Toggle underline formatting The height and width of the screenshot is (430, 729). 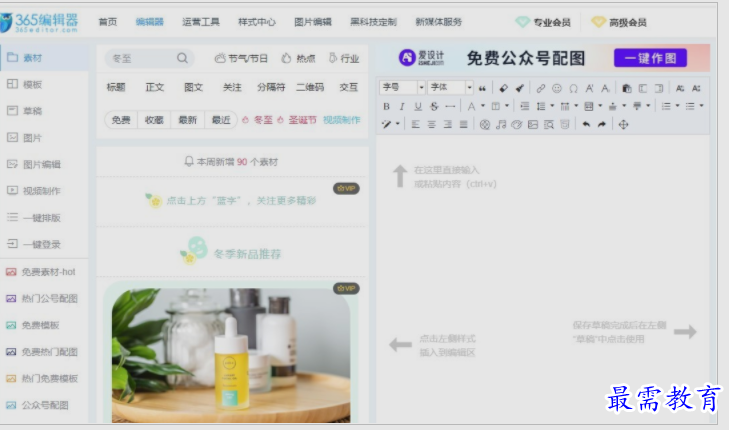418,106
